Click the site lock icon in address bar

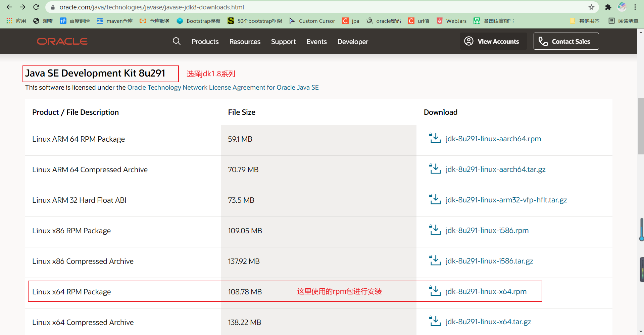(x=53, y=7)
